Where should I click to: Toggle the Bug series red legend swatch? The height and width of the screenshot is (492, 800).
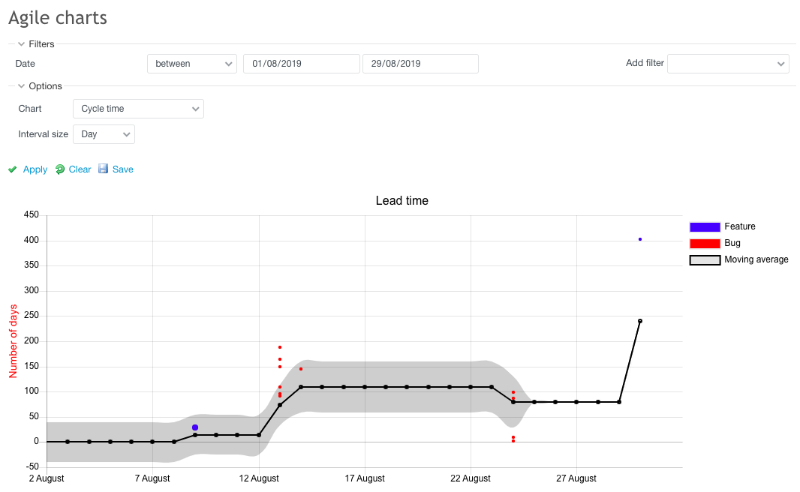click(x=704, y=243)
